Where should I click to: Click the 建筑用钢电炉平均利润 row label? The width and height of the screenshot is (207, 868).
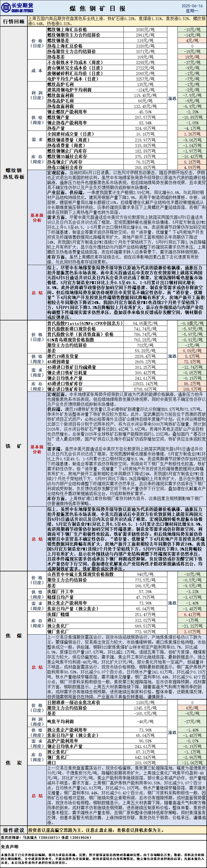click(69, 90)
